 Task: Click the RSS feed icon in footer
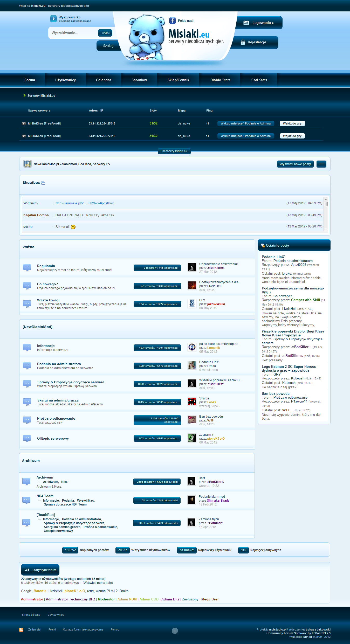pyautogui.click(x=21, y=629)
